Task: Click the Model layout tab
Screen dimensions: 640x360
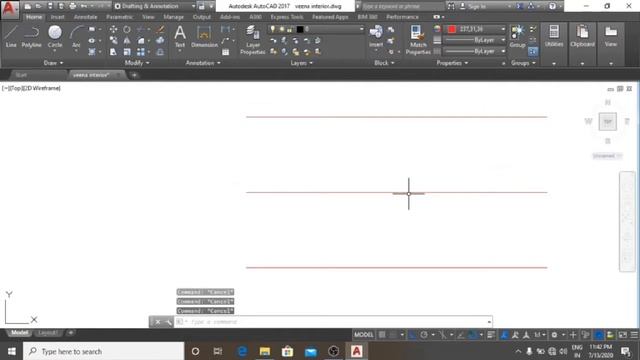Action: tap(19, 333)
